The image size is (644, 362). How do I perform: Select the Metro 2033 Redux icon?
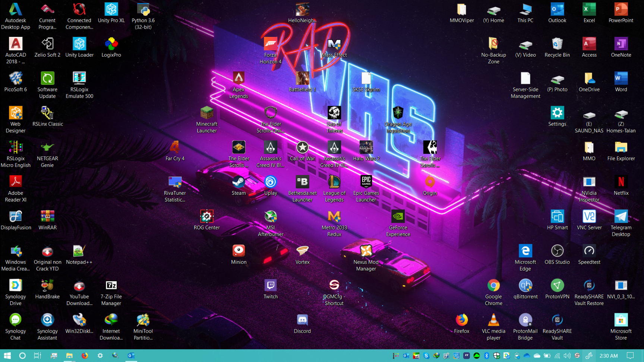[334, 223]
